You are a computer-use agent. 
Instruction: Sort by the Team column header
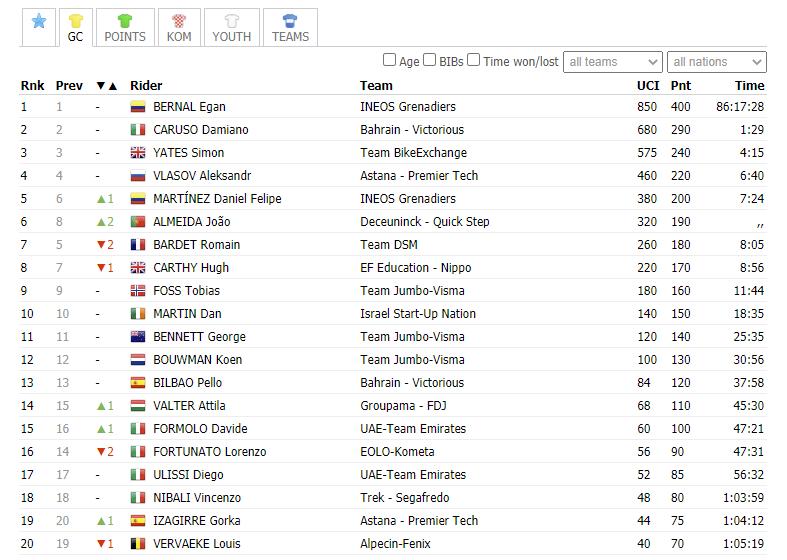click(376, 86)
